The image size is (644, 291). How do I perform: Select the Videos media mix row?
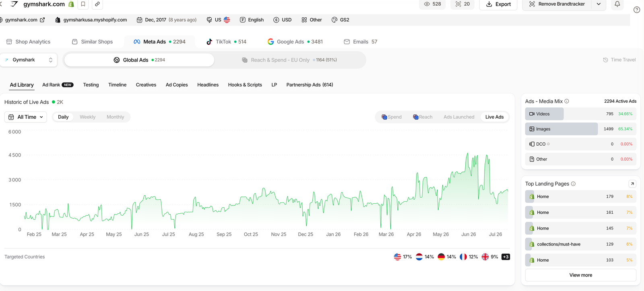[580, 114]
